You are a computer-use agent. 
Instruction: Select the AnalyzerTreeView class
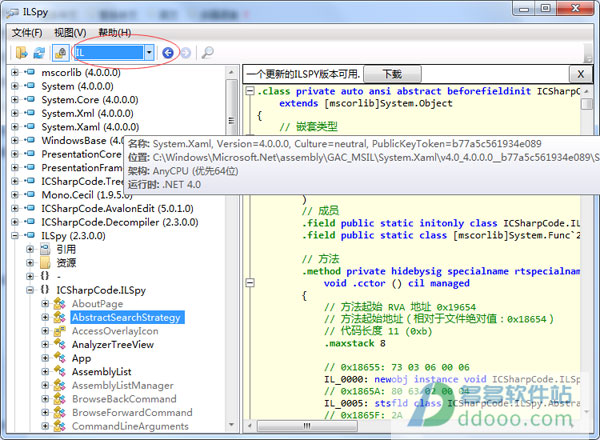click(x=113, y=344)
